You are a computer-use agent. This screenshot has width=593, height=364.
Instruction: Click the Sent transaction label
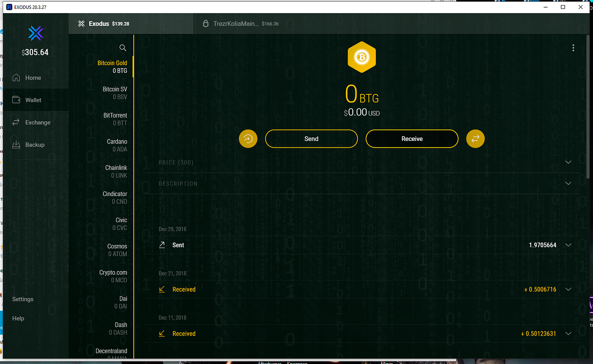coord(178,245)
